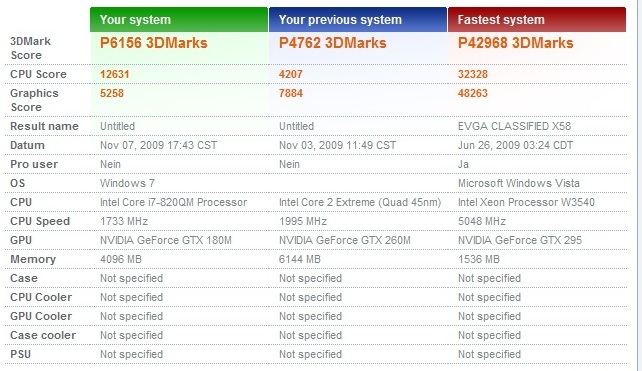
Task: Click the 'Case cooler' row label
Action: coord(43,335)
